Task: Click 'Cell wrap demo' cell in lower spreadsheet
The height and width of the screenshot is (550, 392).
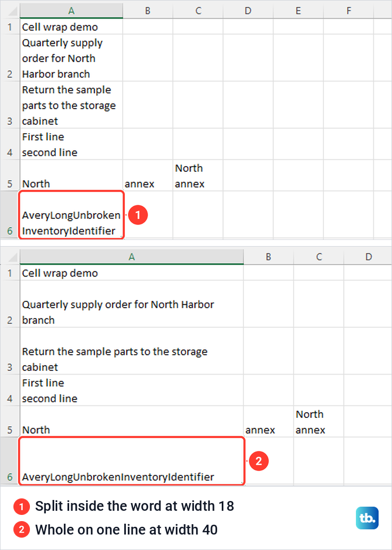Action: click(x=132, y=272)
